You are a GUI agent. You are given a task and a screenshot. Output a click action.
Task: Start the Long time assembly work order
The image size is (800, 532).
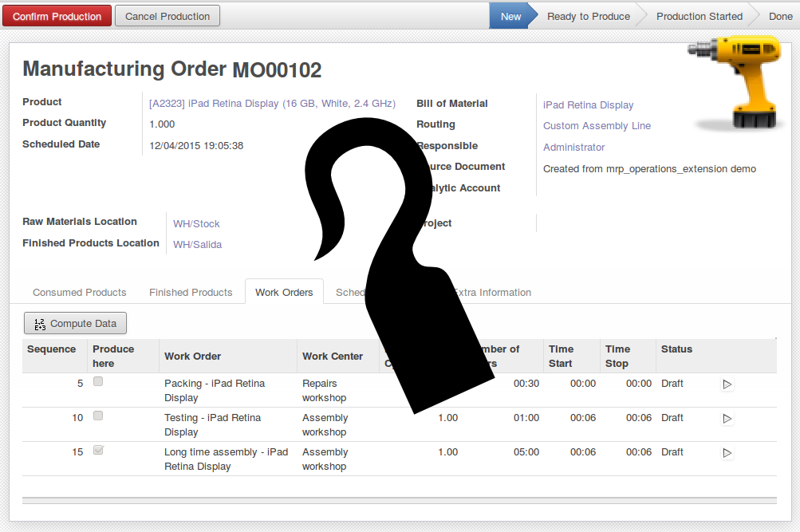[x=727, y=452]
